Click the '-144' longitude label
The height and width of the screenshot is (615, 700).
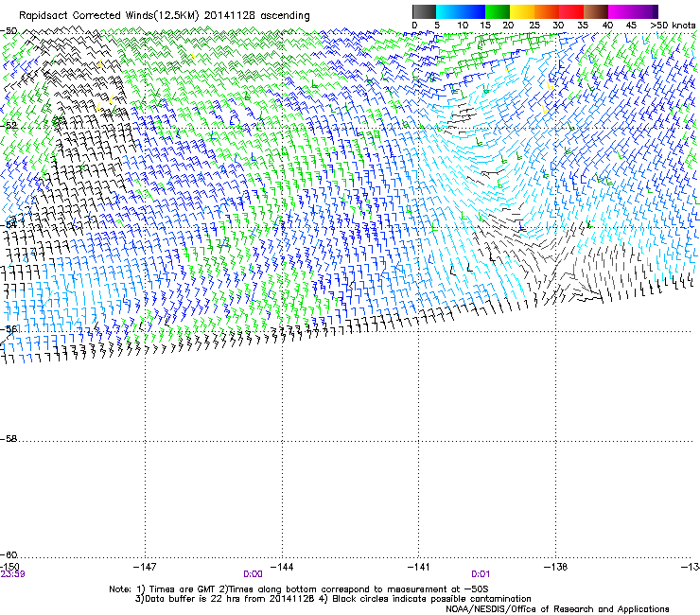282,567
